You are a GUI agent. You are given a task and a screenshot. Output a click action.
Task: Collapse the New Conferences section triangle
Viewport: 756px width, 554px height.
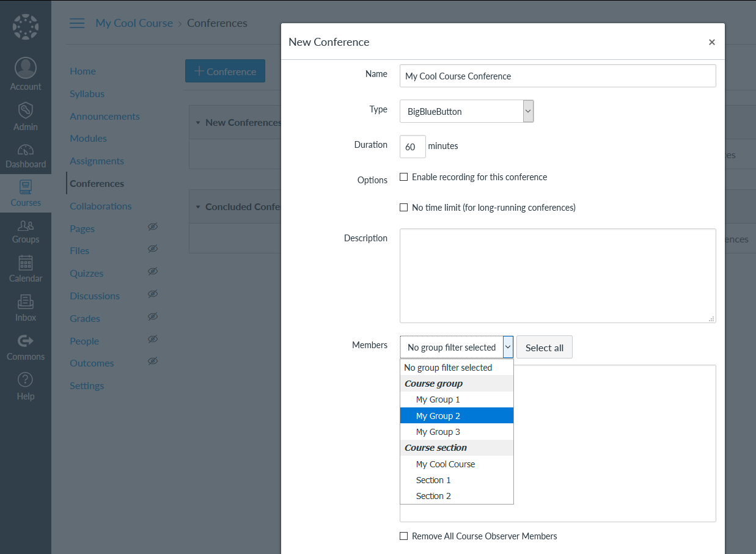point(198,123)
